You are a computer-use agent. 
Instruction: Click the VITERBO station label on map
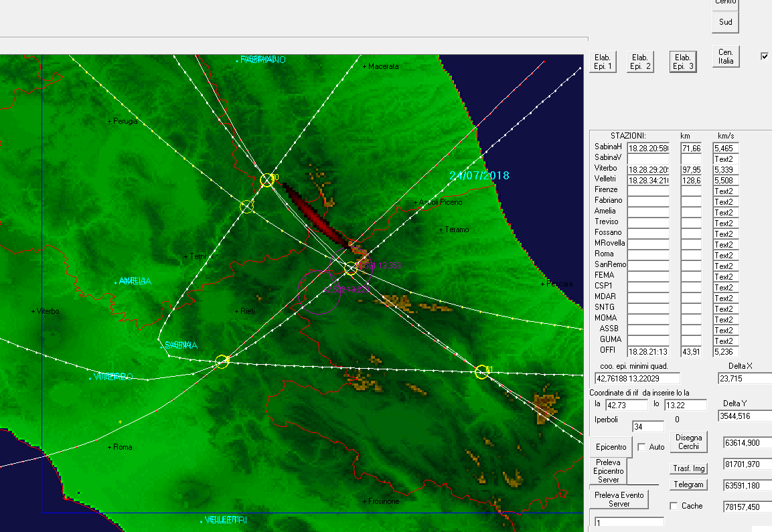[112, 377]
